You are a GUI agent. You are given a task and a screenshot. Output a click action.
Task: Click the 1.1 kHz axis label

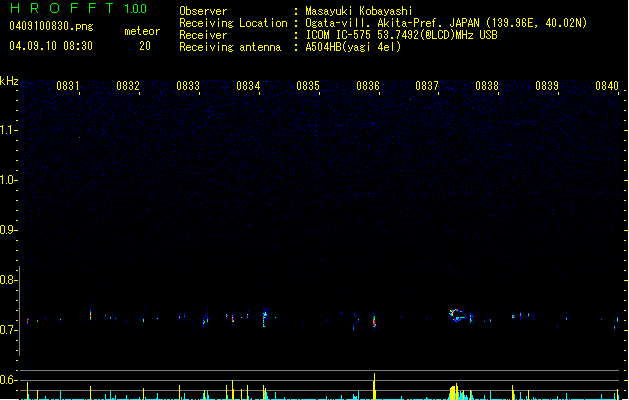click(x=8, y=130)
